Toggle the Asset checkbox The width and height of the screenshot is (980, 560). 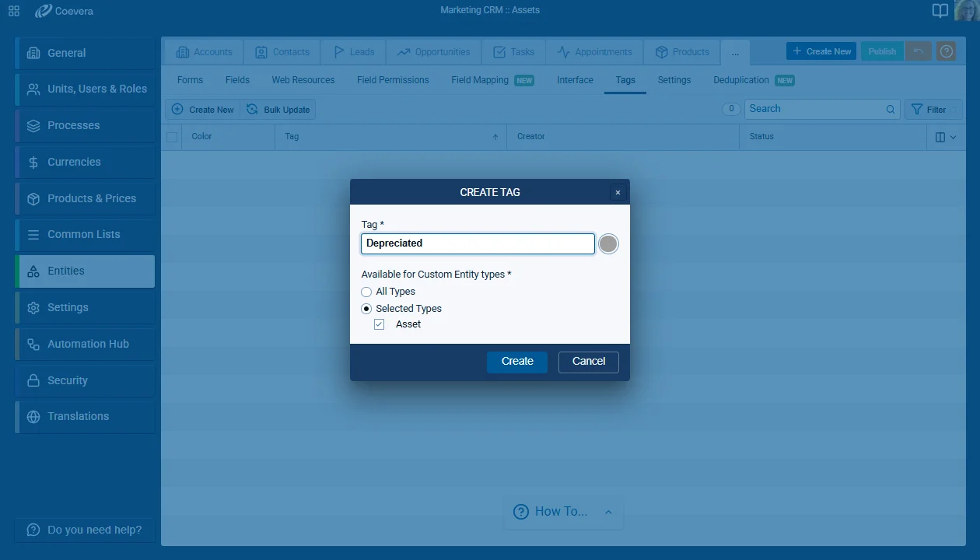[x=380, y=324]
